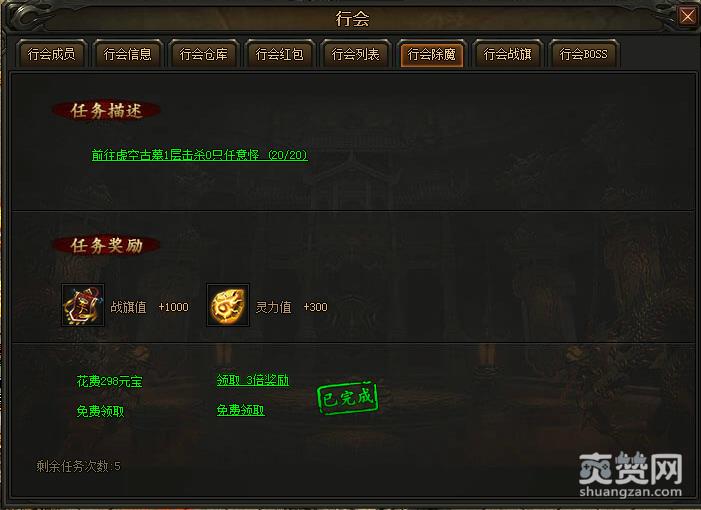Click the 灵力值 golden orb reward icon
The width and height of the screenshot is (701, 510).
pyautogui.click(x=228, y=305)
